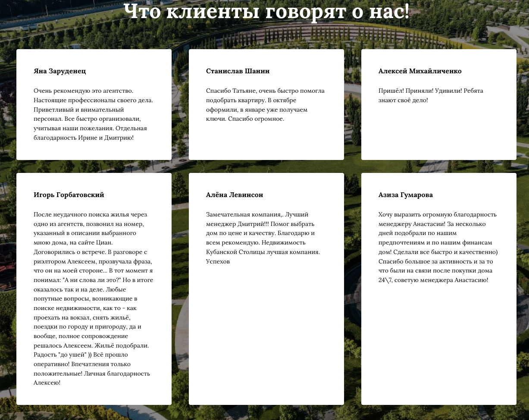This screenshot has width=529, height=420.
Task: Click the review text "Пришёл! Приняли! Удивили!"
Action: tap(431, 95)
